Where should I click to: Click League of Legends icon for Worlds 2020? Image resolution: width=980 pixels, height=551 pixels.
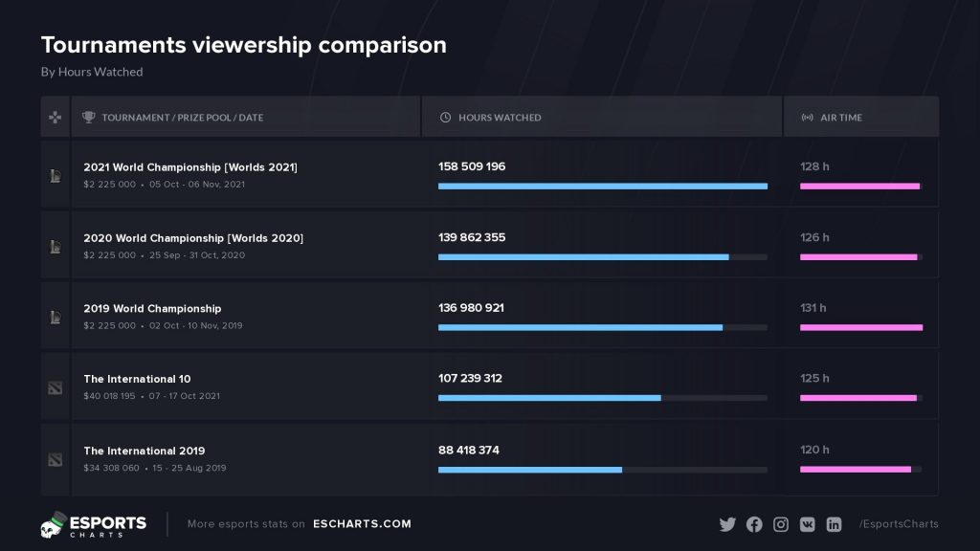point(56,246)
